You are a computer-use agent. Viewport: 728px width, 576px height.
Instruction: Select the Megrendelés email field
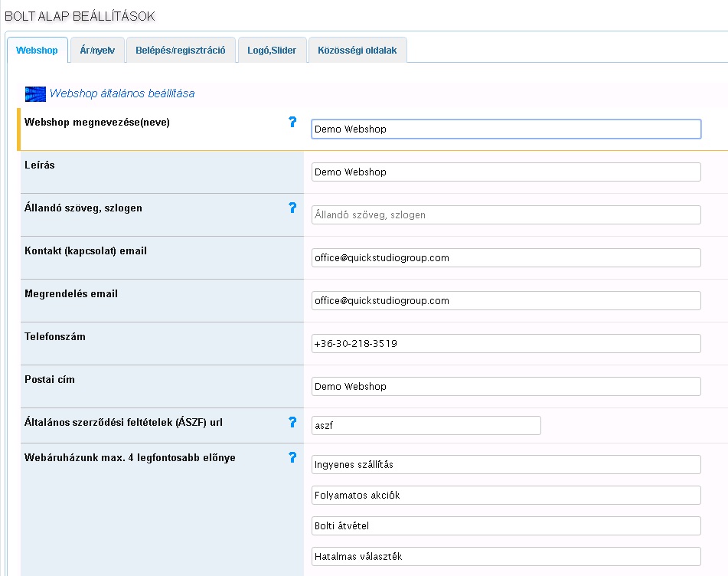[506, 300]
